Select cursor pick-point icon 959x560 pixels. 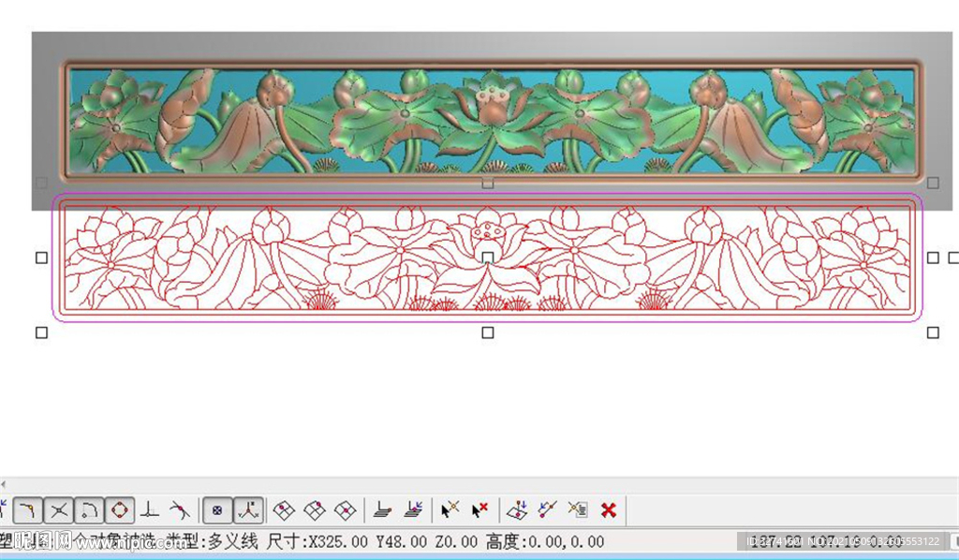point(450,509)
